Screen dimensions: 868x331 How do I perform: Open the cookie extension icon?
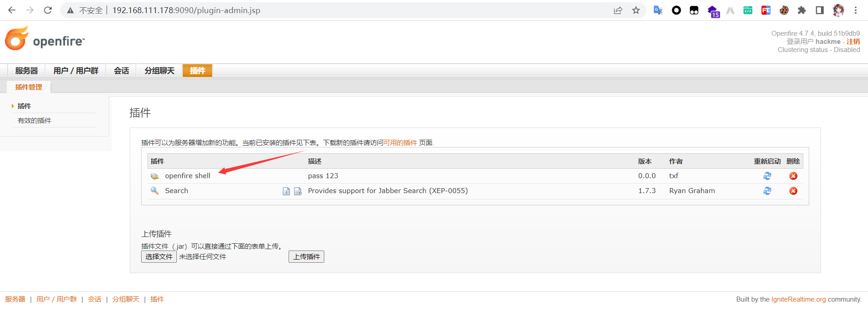click(x=784, y=10)
